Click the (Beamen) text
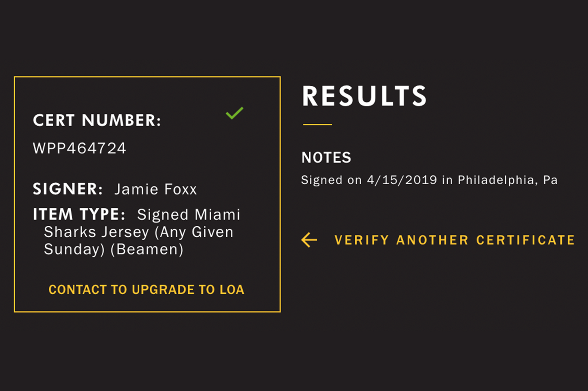This screenshot has height=391, width=588. (147, 249)
